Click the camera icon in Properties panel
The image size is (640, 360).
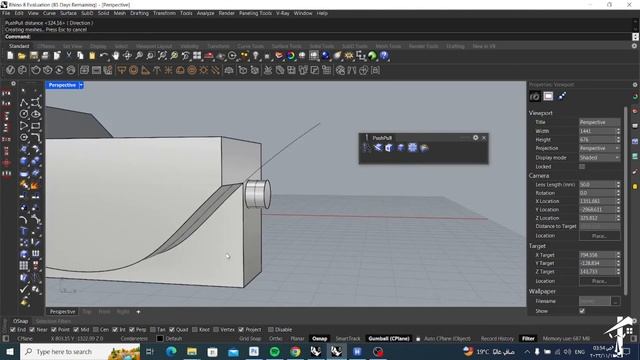coord(535,96)
